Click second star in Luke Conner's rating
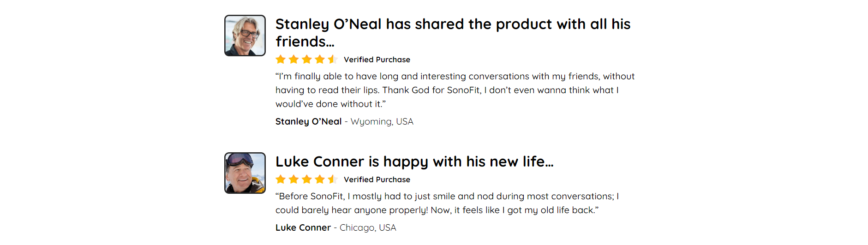The height and width of the screenshot is (245, 868). click(293, 179)
